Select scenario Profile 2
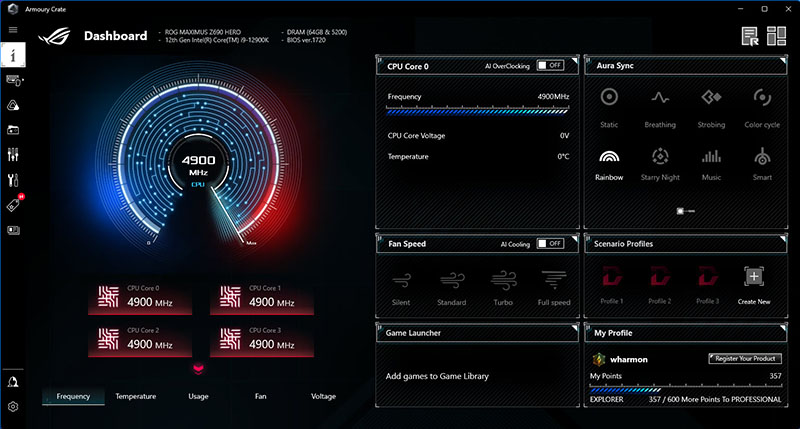The width and height of the screenshot is (800, 429). point(660,285)
